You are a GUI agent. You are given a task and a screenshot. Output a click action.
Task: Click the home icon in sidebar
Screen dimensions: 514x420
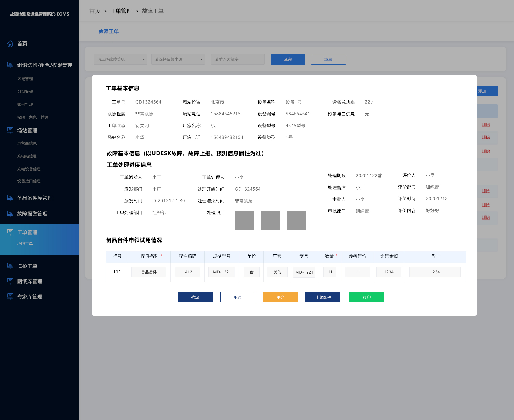pyautogui.click(x=10, y=43)
